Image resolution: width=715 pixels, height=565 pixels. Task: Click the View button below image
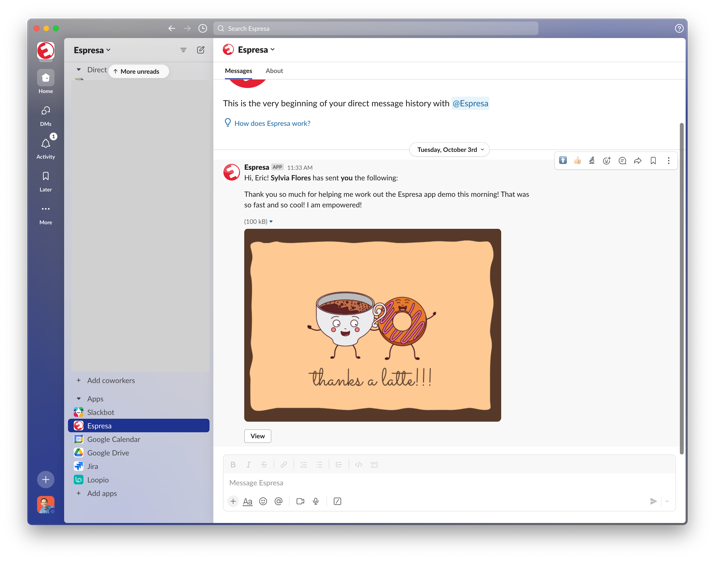point(258,436)
